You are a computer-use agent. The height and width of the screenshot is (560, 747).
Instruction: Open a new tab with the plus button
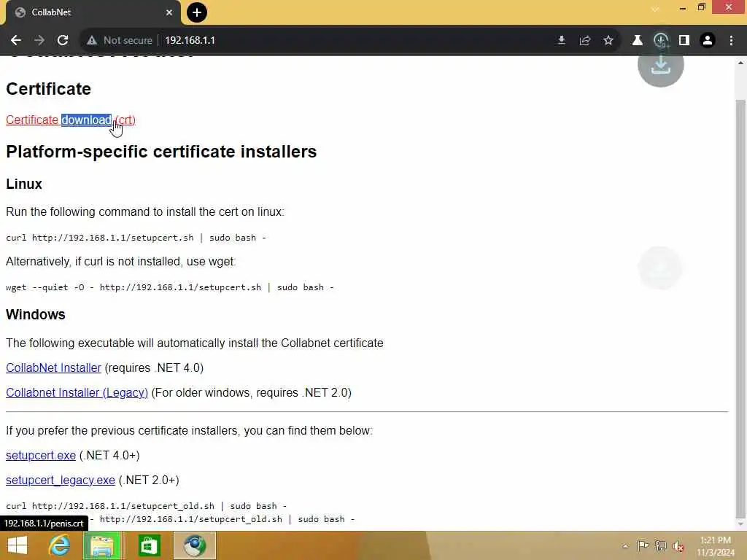197,12
